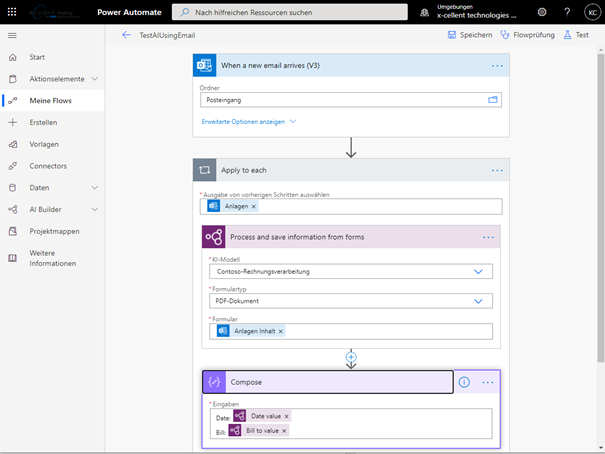605x454 pixels.
Task: Open the email trigger ellipsis menu
Action: 497,66
